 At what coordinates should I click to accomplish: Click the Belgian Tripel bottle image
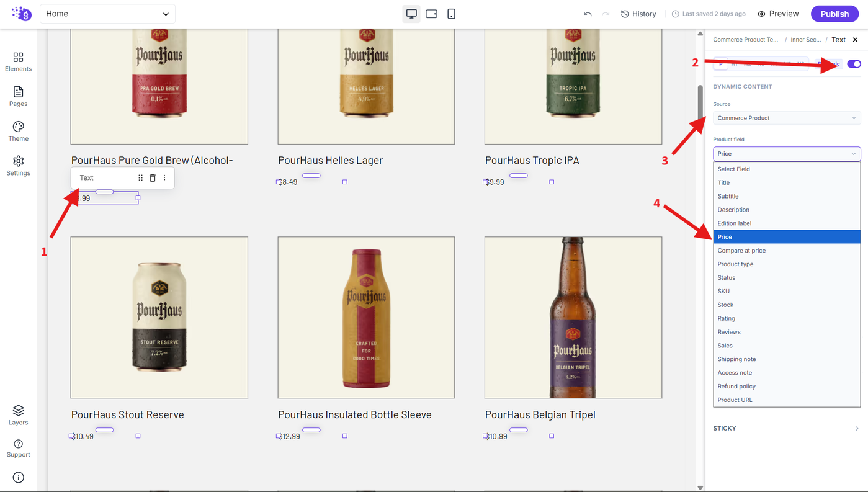(573, 318)
